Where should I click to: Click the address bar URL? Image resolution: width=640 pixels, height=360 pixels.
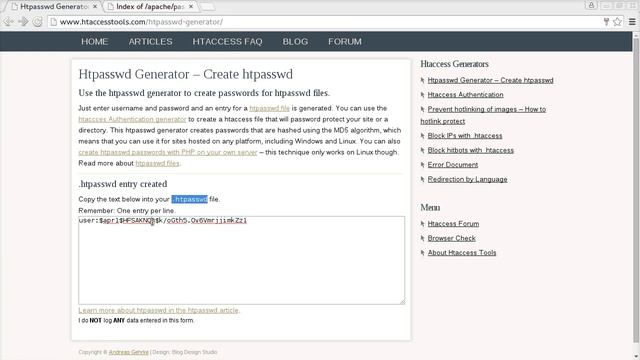tap(141, 22)
